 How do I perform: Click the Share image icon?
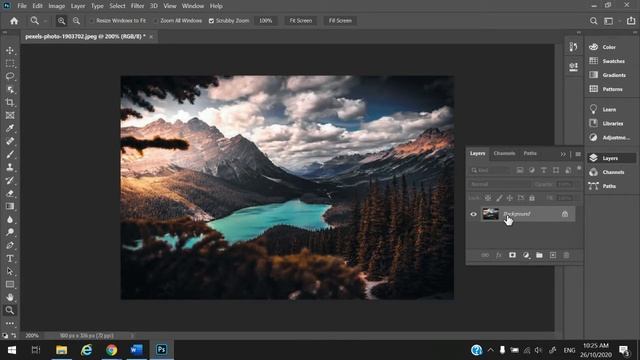click(x=631, y=21)
